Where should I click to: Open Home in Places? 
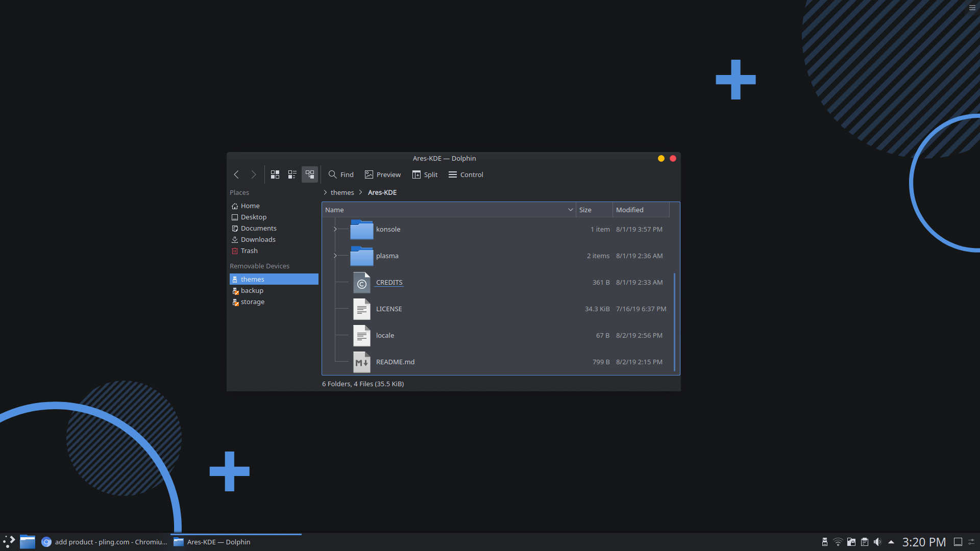pos(274,206)
